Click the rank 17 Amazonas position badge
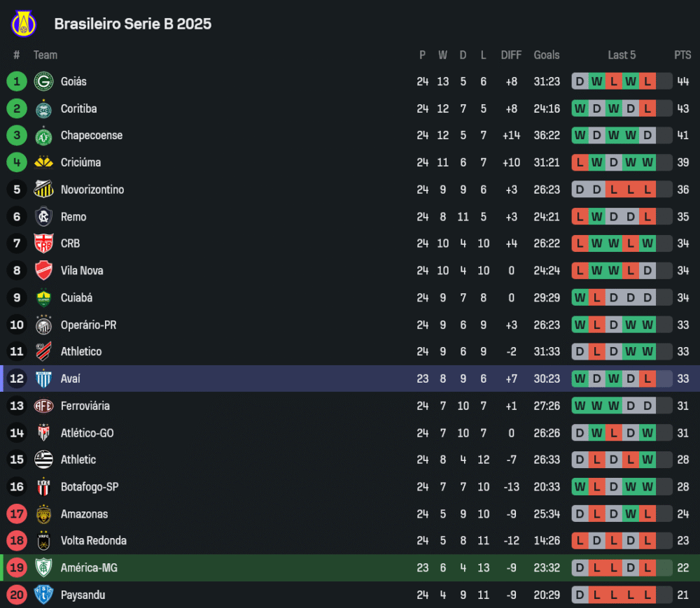The image size is (700, 608). click(17, 514)
